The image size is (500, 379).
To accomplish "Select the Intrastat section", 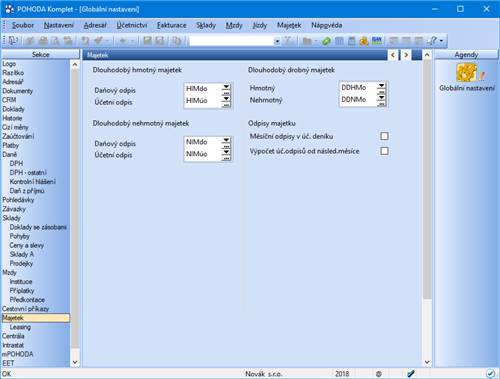I will (x=13, y=345).
